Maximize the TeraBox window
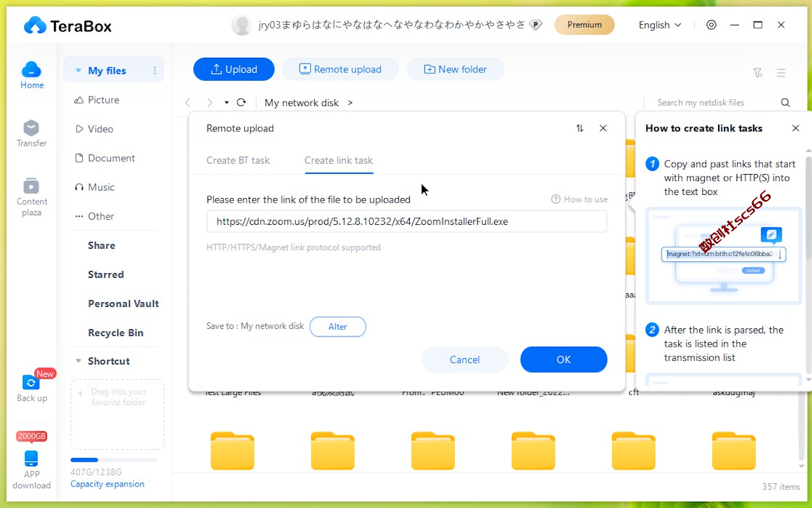This screenshot has height=508, width=812. pos(757,25)
